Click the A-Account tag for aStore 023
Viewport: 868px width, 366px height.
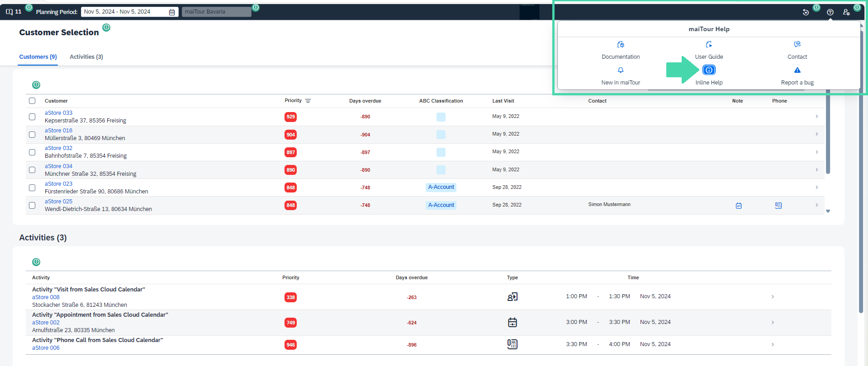[441, 187]
